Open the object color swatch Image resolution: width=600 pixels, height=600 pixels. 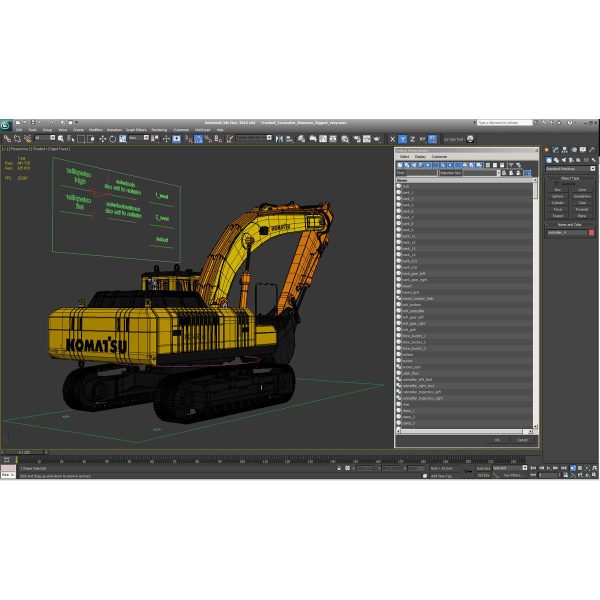tap(592, 233)
